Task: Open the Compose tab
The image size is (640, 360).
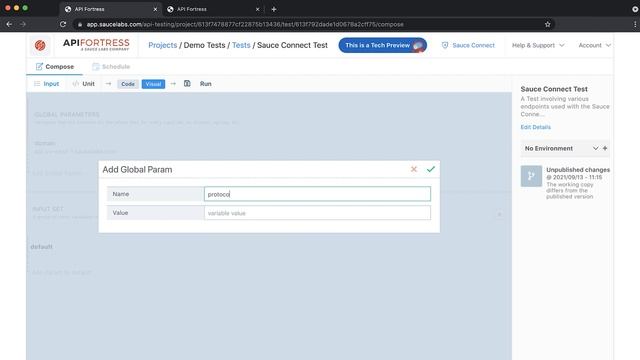Action: click(55, 67)
